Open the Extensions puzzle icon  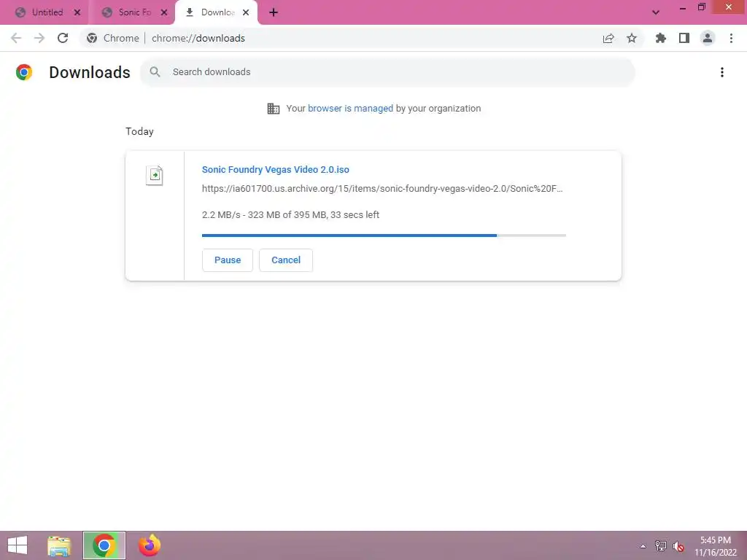click(661, 38)
